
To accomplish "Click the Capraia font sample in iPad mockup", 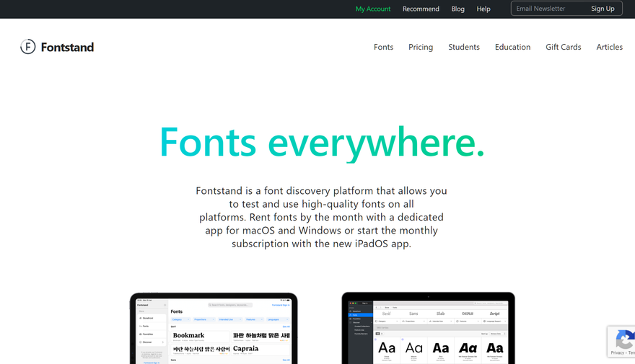I will click(246, 348).
